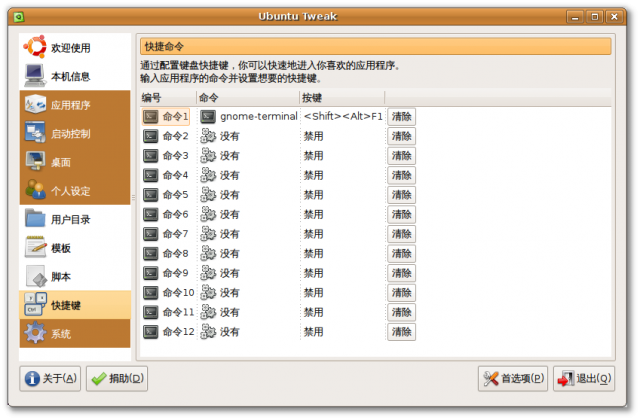Click the Ubuntu Tweak title bar app icon
Viewport: 640px width, 420px height.
(19, 17)
